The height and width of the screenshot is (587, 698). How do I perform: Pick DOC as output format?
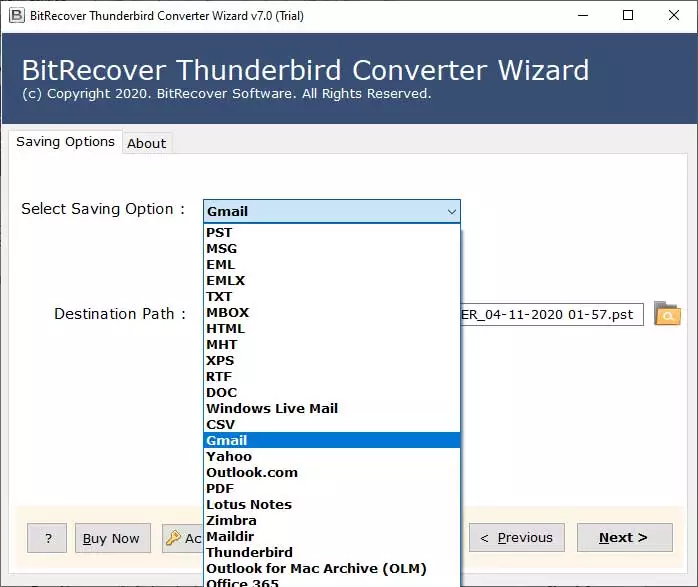tap(332, 393)
